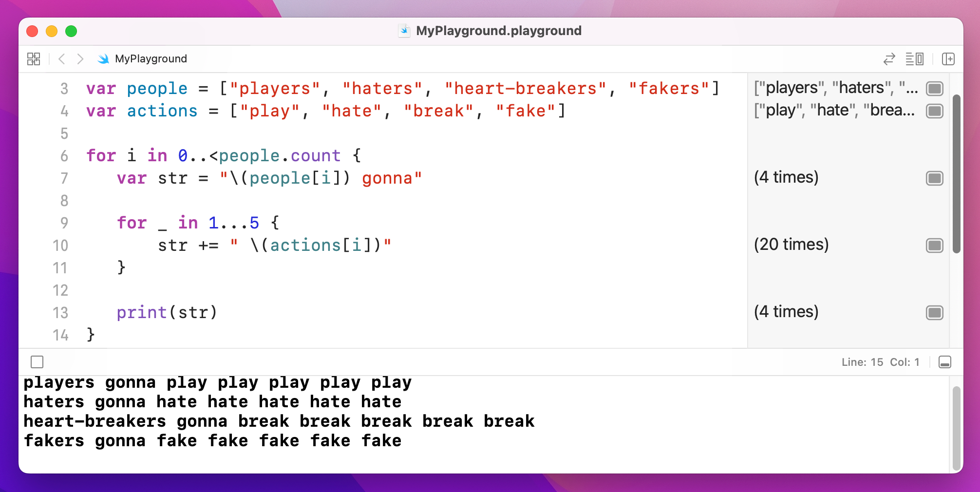Open the editor options icon
The image size is (980, 492).
coord(914,59)
